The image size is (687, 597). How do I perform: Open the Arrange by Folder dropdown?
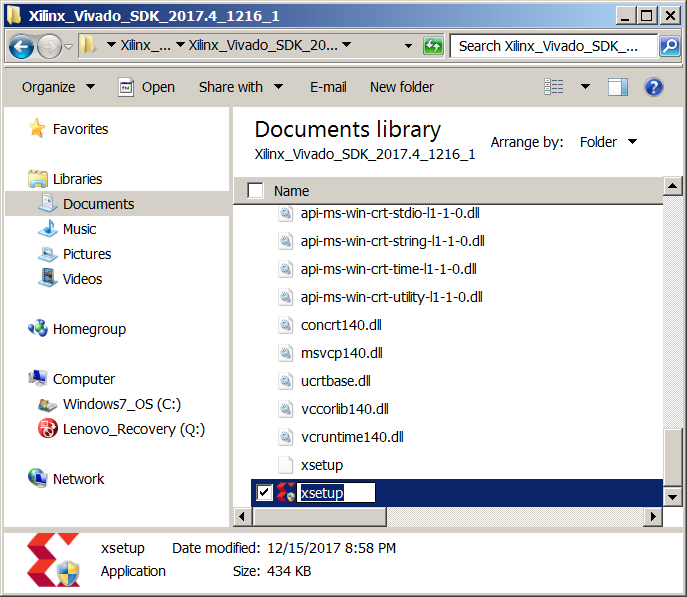608,142
